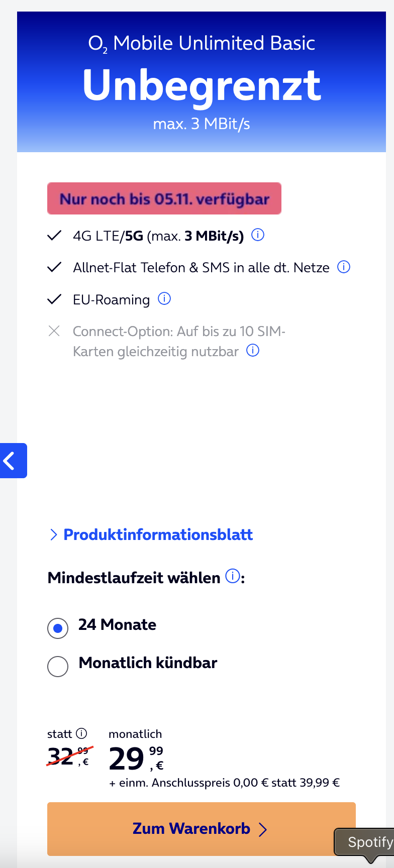
Task: Click info icon beside Allnet-Flat Telefon & SMS
Action: (x=344, y=267)
